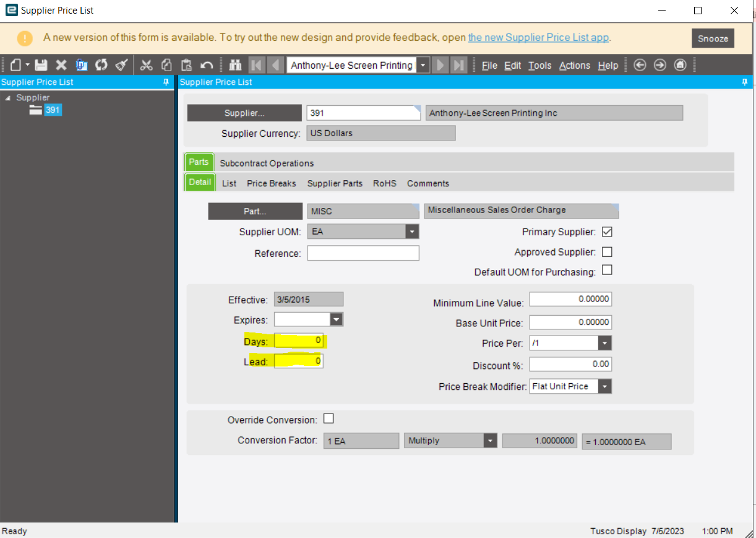Collapse the Supplier tree node
This screenshot has width=756, height=538.
coord(7,98)
